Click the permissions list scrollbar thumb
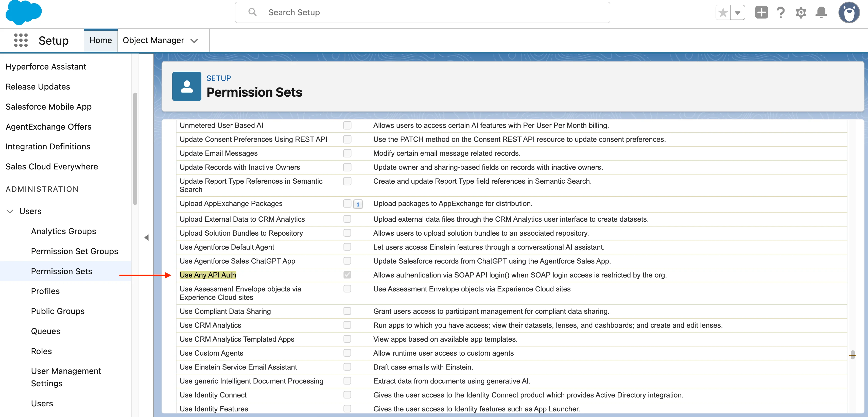 click(x=853, y=355)
